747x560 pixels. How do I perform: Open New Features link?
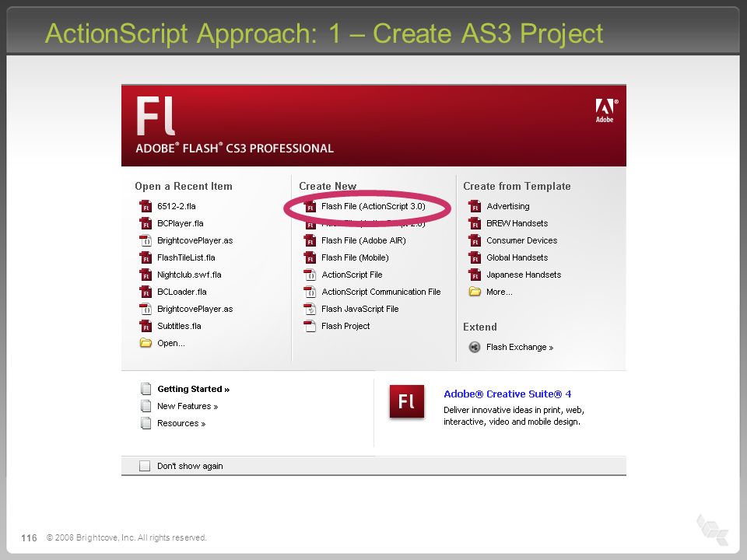click(188, 406)
